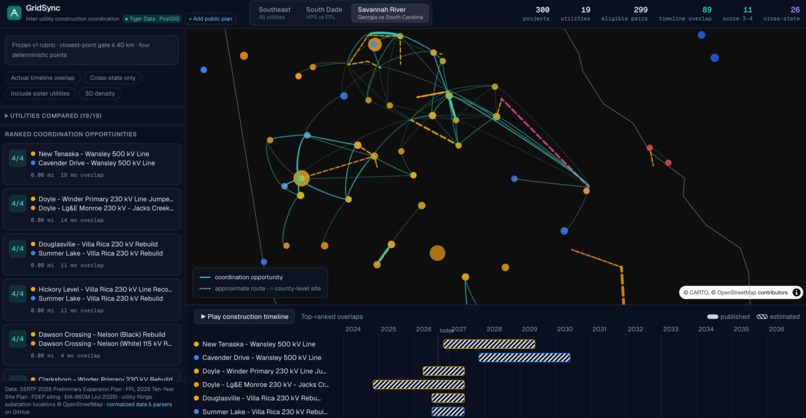Click the GridSync logo icon
Screen dimensions: 806x418
click(14, 13)
